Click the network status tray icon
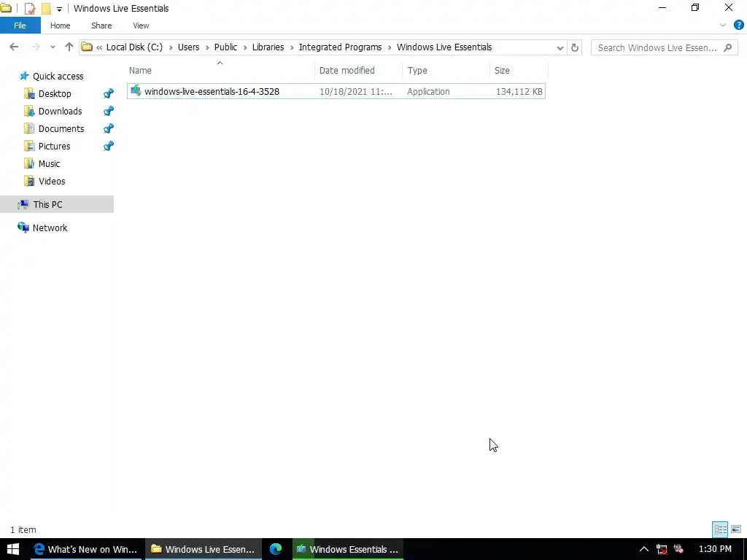The width and height of the screenshot is (747, 560). tap(662, 550)
